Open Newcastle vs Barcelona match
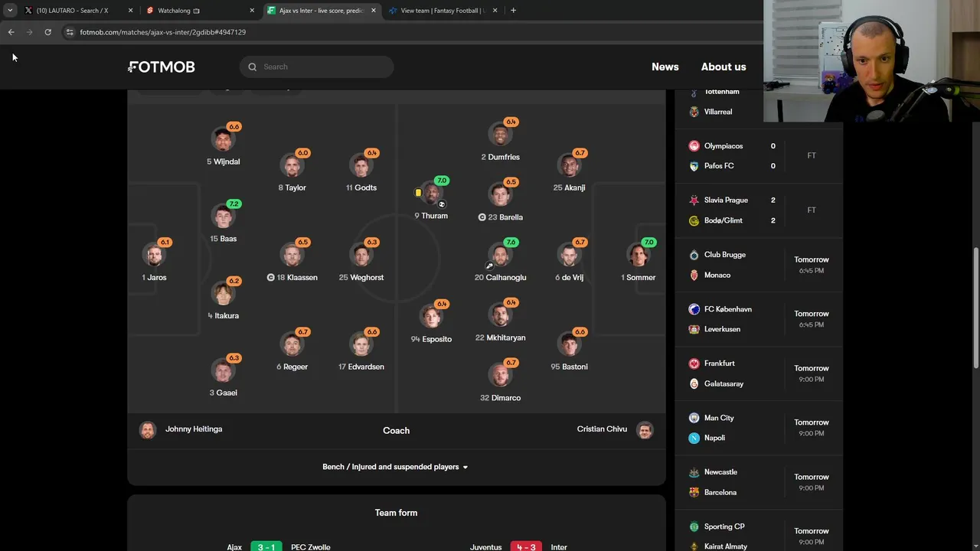 pyautogui.click(x=759, y=482)
